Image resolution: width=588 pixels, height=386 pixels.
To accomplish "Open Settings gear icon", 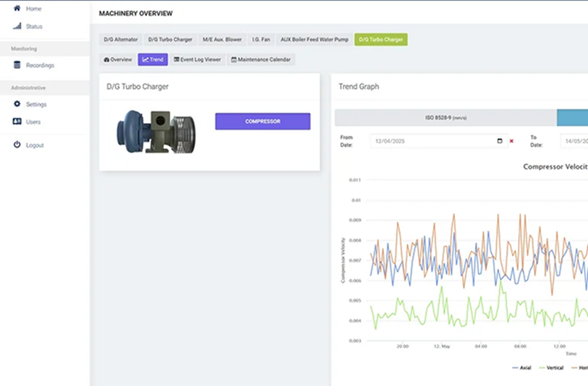I will 17,104.
